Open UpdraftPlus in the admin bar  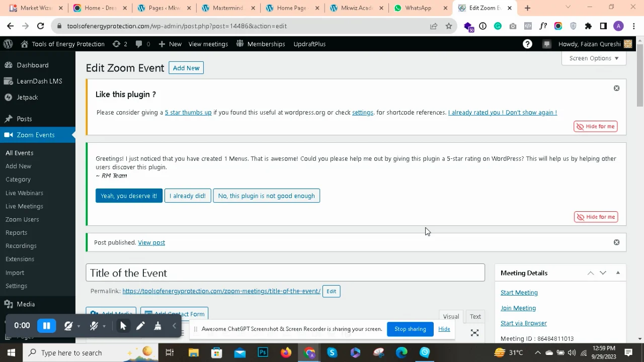coord(309,44)
